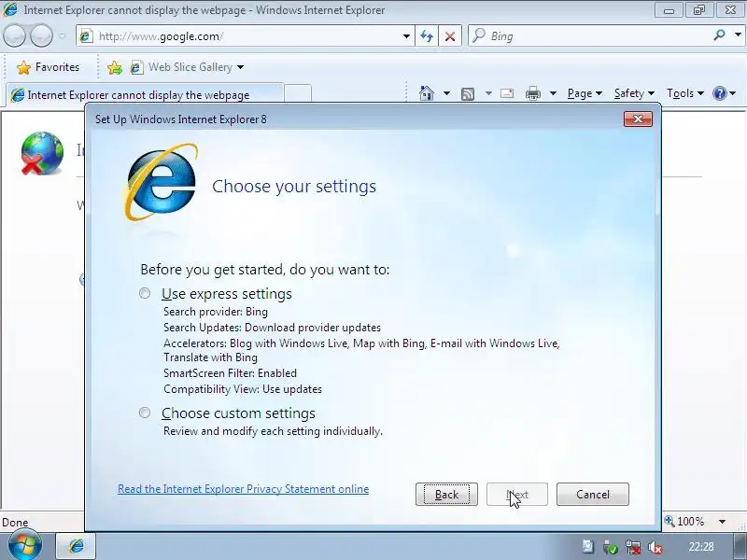Image resolution: width=747 pixels, height=560 pixels.
Task: Click the browser Back navigation arrow
Action: (14, 36)
